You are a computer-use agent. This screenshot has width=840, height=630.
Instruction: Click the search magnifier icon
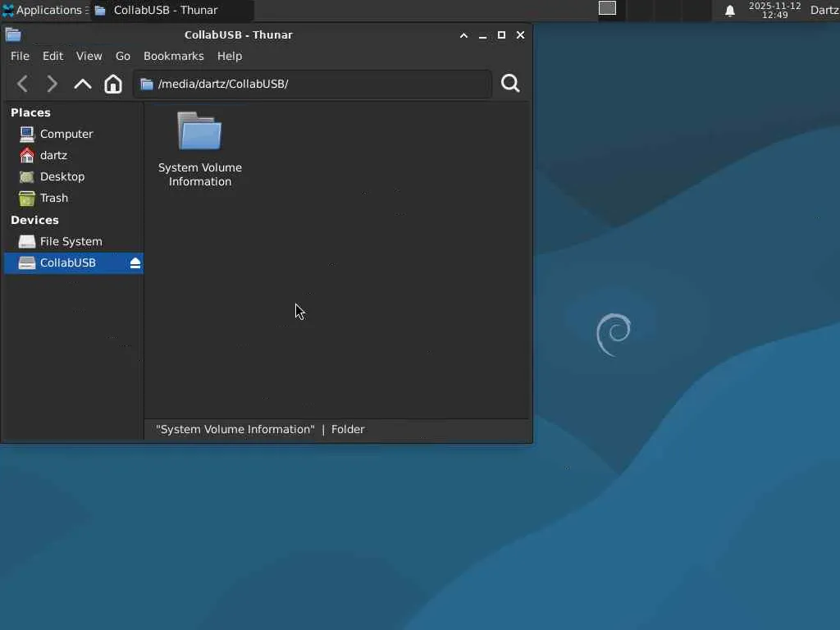(510, 84)
